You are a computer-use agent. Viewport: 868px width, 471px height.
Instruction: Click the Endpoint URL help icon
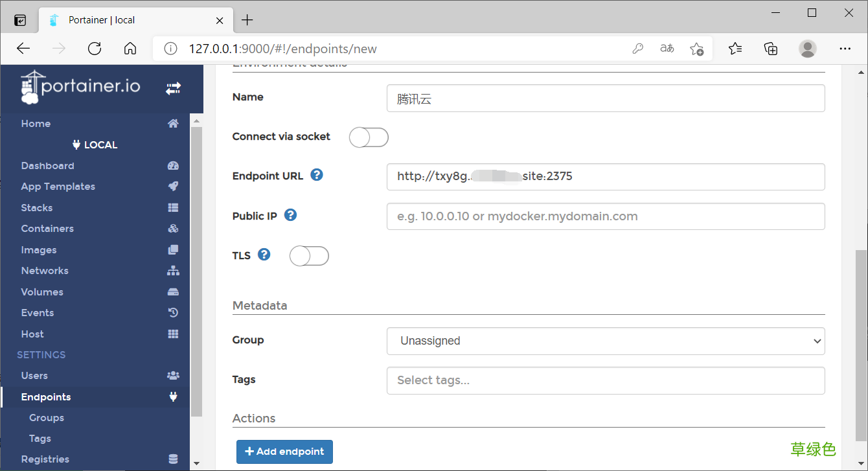point(317,175)
